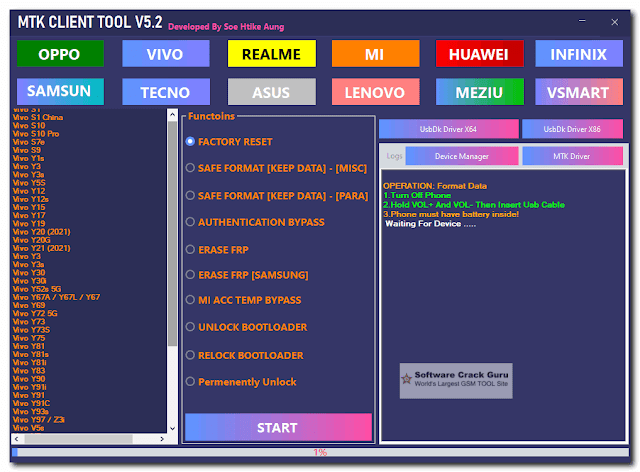The height and width of the screenshot is (472, 640).
Task: Open the MEZIU brand list
Action: pyautogui.click(x=480, y=91)
